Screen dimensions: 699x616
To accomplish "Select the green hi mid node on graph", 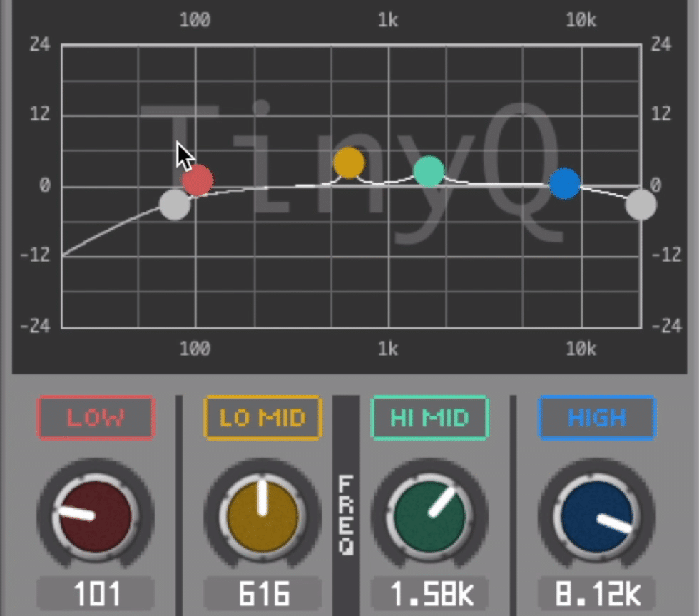I will pyautogui.click(x=429, y=171).
